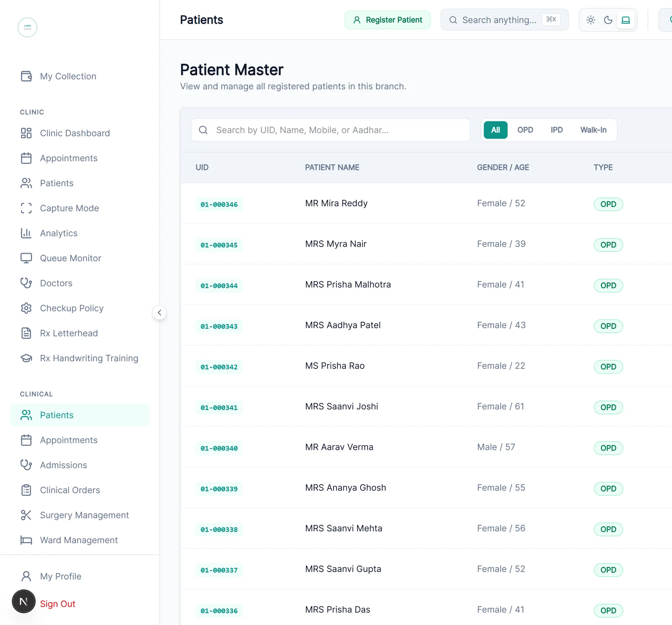Click the PATIENT NAME column header

pos(332,168)
